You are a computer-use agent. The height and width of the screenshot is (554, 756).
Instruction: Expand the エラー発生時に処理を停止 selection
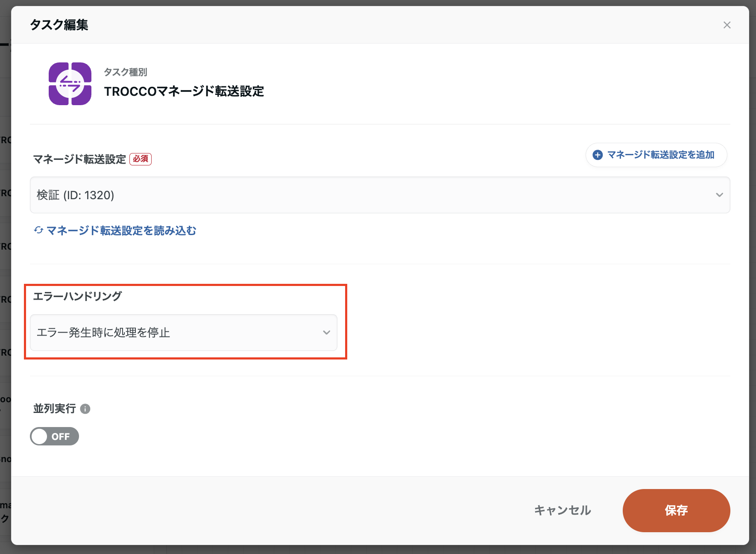tap(184, 333)
